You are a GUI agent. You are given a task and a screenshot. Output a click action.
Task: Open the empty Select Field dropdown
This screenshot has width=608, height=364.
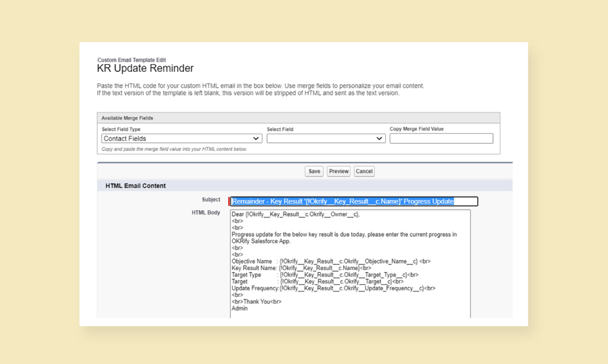pyautogui.click(x=325, y=138)
